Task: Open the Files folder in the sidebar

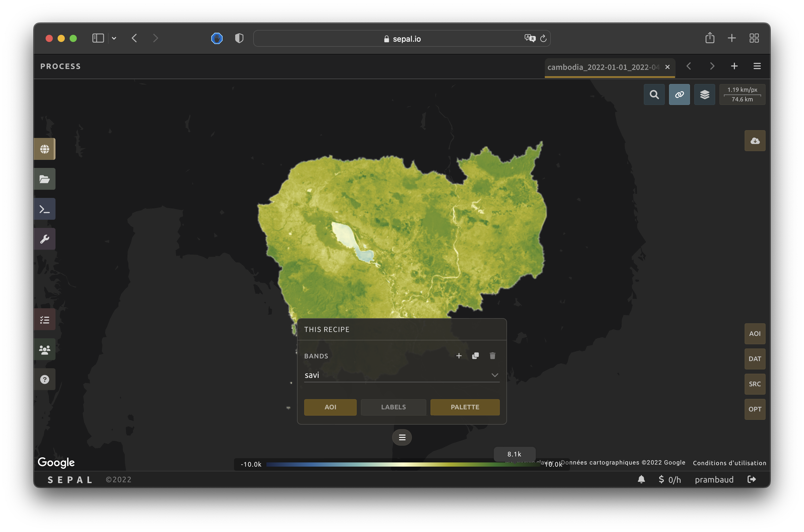Action: coord(44,179)
